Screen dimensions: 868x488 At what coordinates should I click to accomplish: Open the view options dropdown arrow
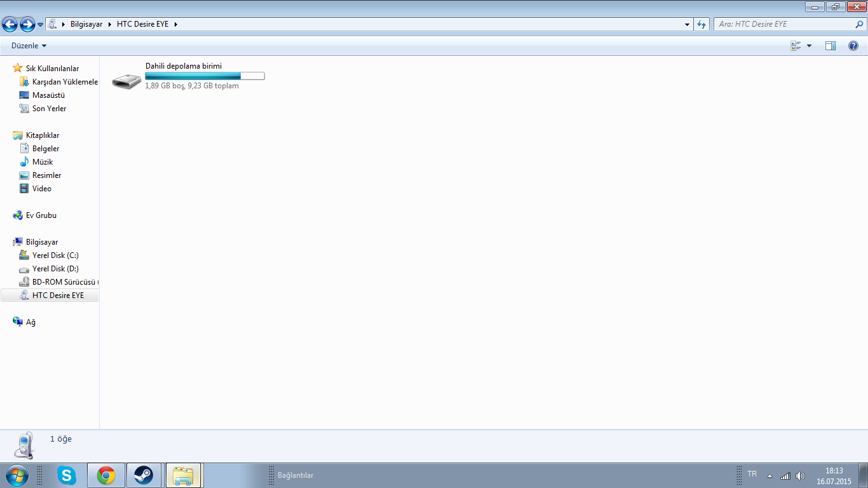[809, 46]
